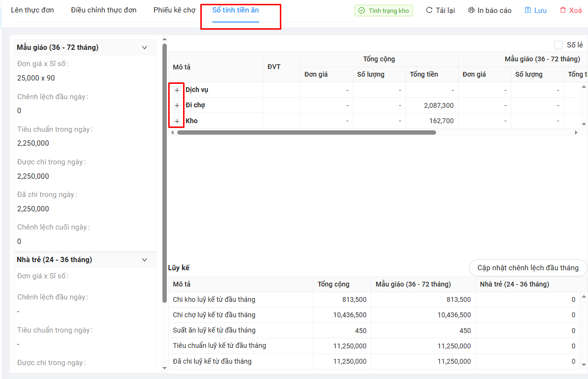Expand the Kho row
The height and width of the screenshot is (379, 588).
[x=177, y=121]
